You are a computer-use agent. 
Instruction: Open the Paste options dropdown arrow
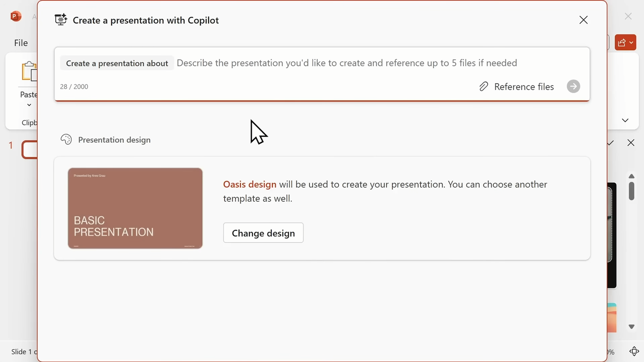tap(29, 105)
